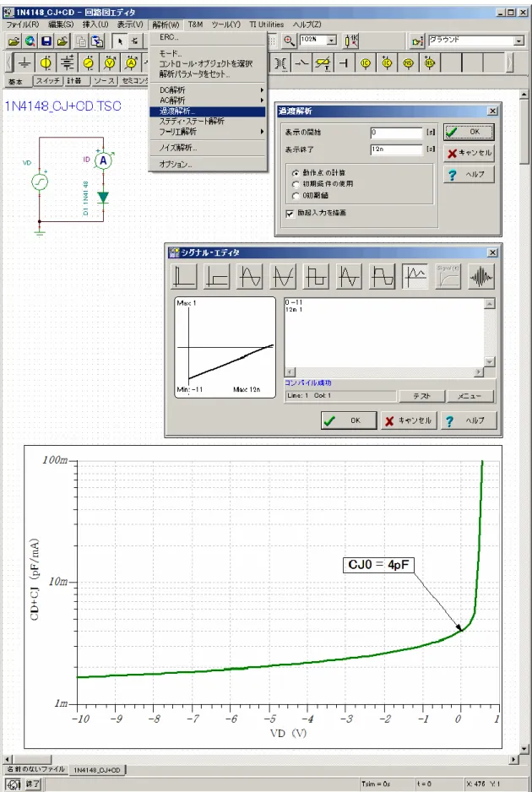Open TI Utilities menu
The height and width of the screenshot is (792, 532).
266,24
